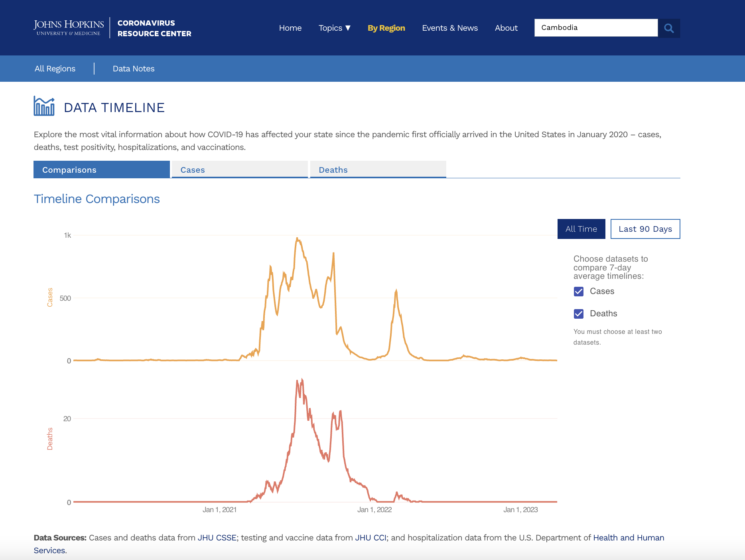This screenshot has width=745, height=560.
Task: Click the Health and Human Services link
Action: coord(628,538)
